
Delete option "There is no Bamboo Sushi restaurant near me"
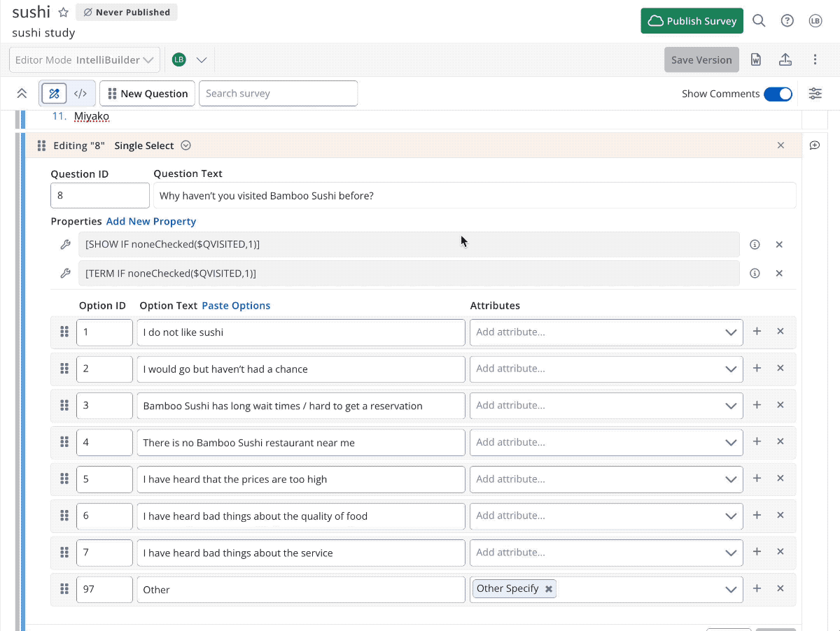[x=780, y=442]
